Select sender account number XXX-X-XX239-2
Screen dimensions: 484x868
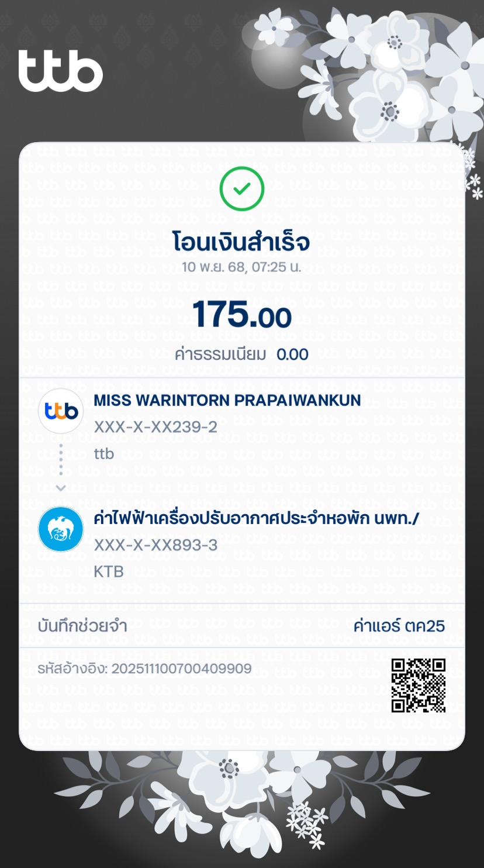click(155, 427)
